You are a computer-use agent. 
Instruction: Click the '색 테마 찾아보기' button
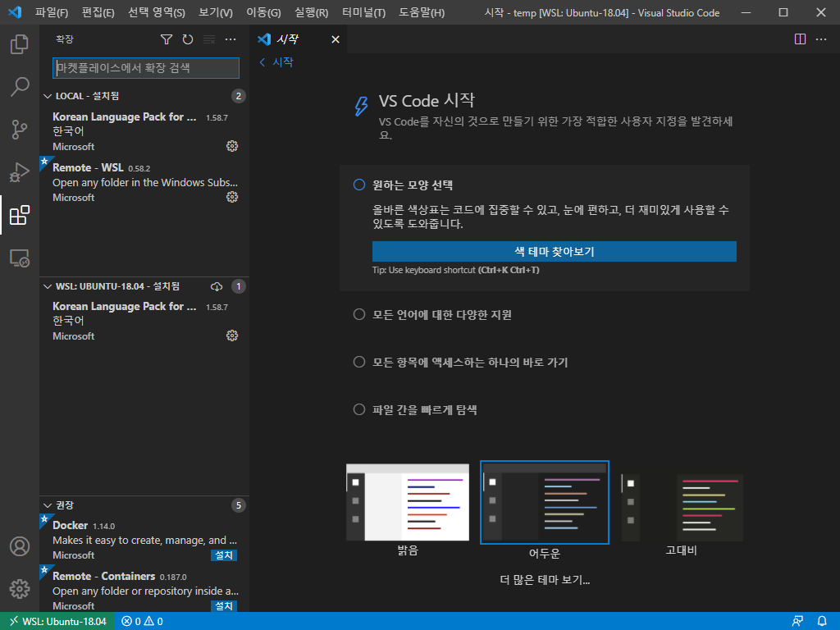(554, 252)
